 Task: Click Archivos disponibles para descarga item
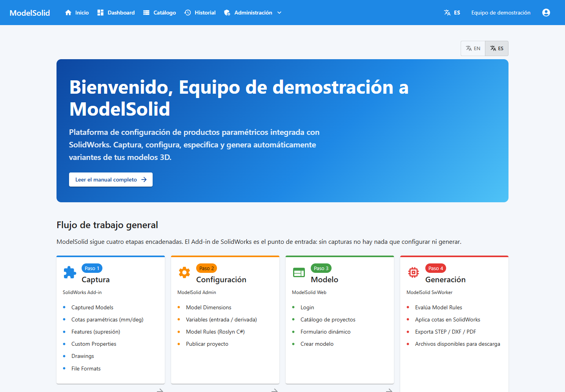457,344
